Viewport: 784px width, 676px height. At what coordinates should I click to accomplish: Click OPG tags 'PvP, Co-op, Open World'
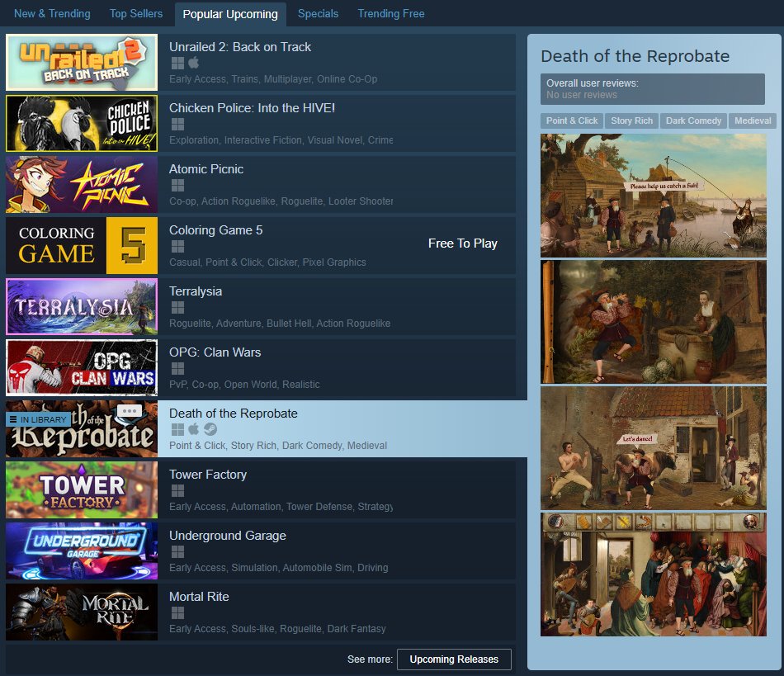tap(223, 385)
